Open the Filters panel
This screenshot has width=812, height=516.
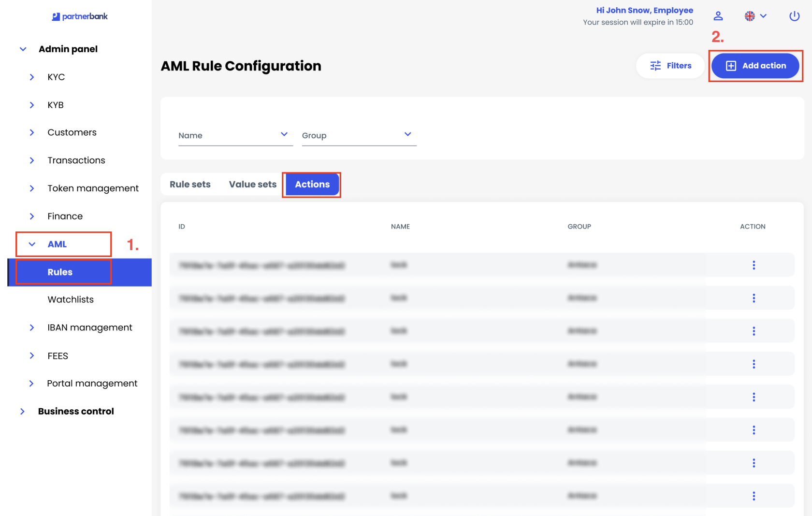pos(670,66)
